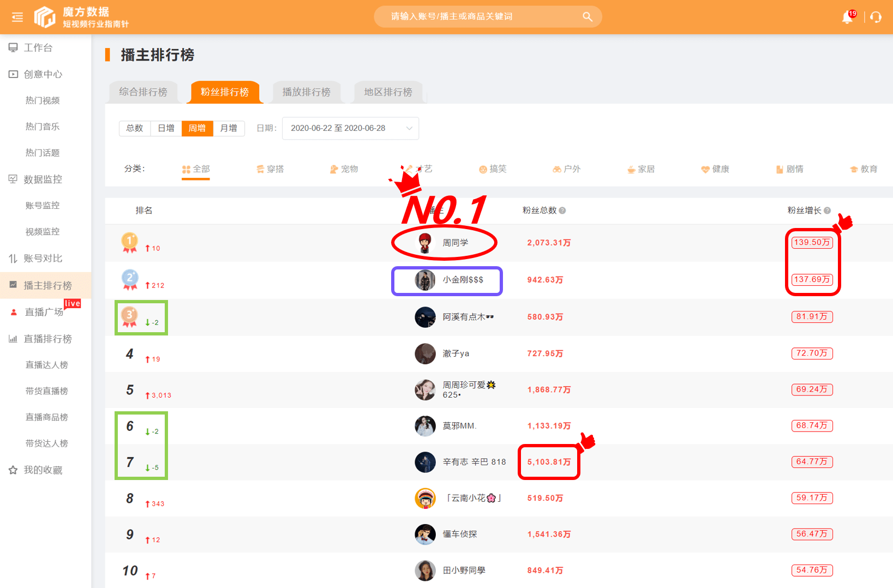Expand 数据监控 sidebar section

tap(43, 179)
